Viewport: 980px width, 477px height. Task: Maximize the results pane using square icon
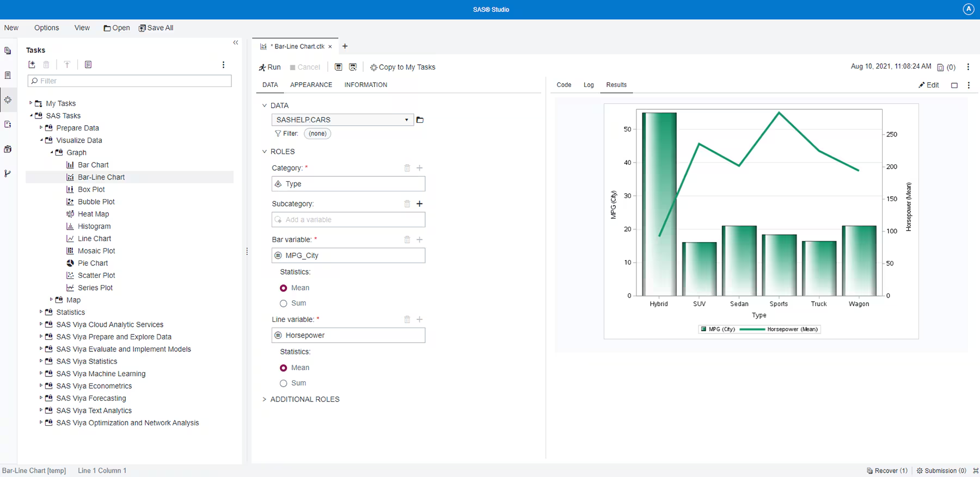[x=954, y=85]
